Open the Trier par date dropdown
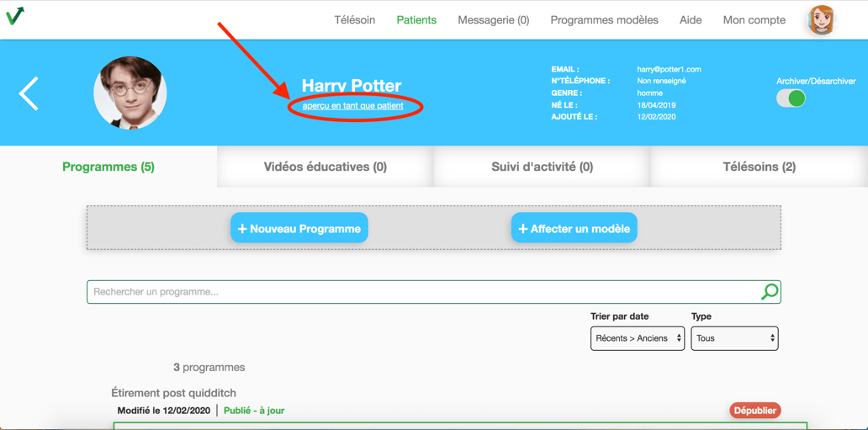Viewport: 868px width, 430px height. coord(638,338)
